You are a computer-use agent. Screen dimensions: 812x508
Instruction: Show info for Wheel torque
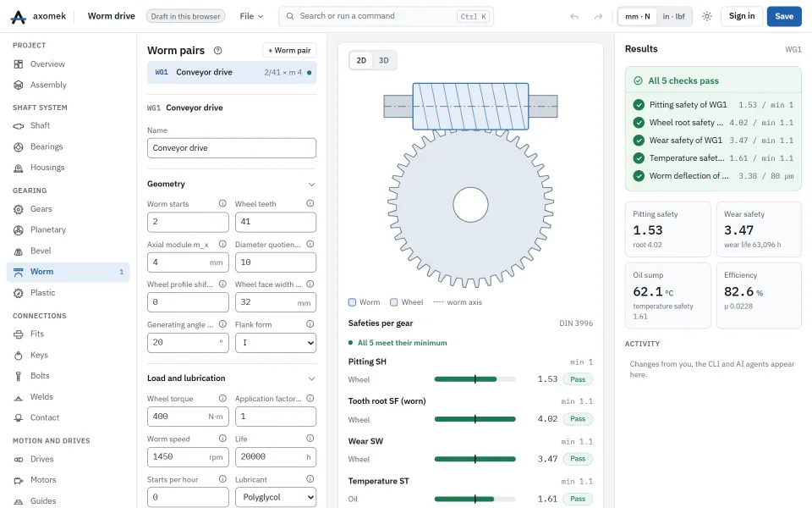pos(222,398)
